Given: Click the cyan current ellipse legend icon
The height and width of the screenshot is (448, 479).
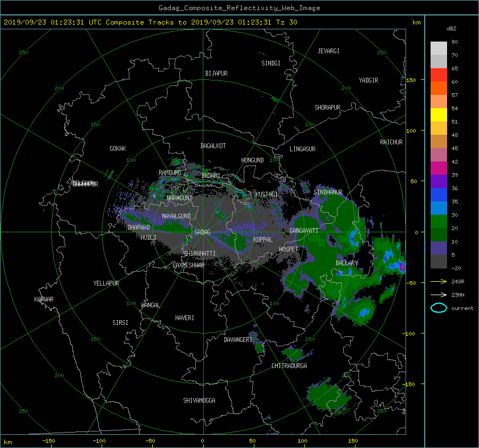Looking at the screenshot, I should pos(439,308).
